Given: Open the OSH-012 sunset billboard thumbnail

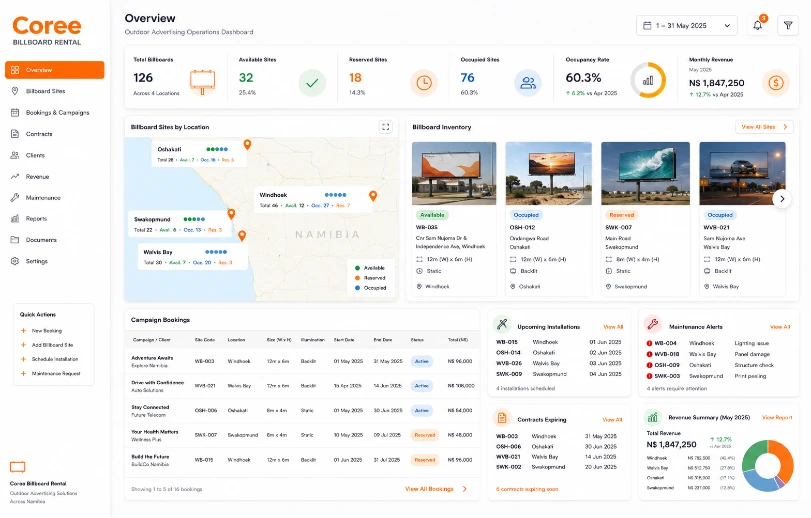Looking at the screenshot, I should 548,174.
